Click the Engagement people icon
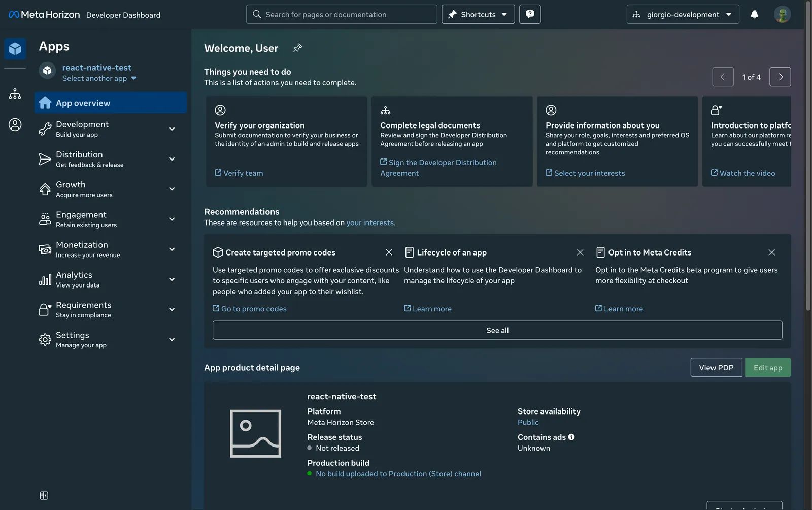This screenshot has width=812, height=510. [x=45, y=219]
